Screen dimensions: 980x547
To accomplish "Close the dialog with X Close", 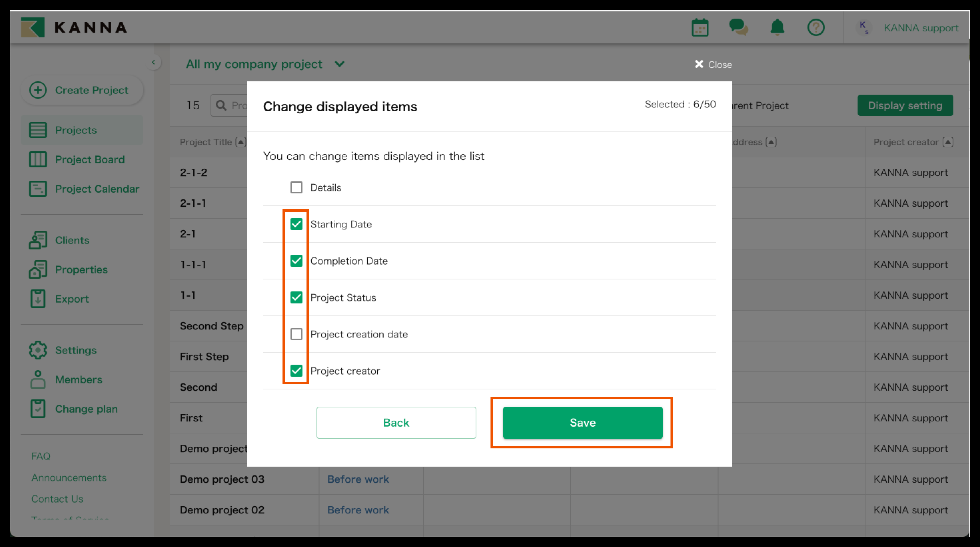I will [x=712, y=65].
